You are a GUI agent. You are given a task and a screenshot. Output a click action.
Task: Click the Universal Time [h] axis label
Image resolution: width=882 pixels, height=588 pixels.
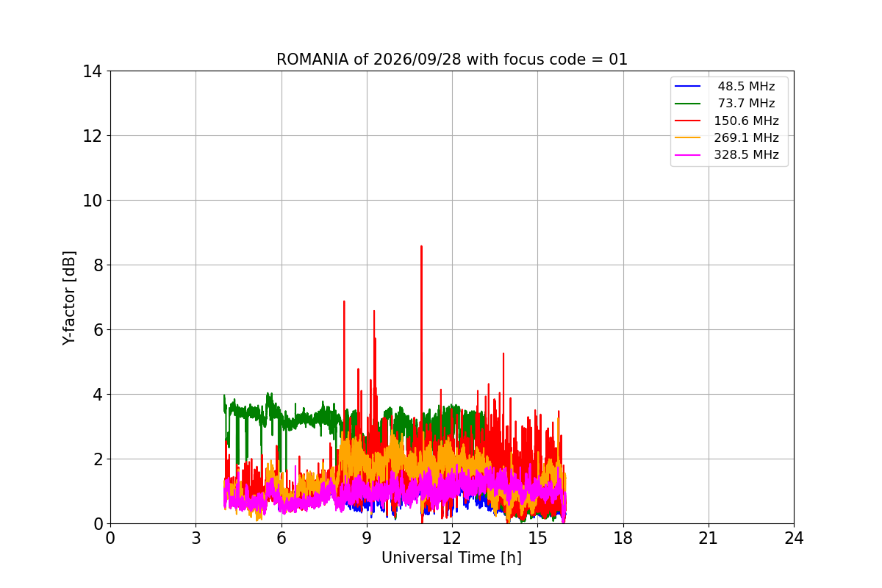pos(451,558)
